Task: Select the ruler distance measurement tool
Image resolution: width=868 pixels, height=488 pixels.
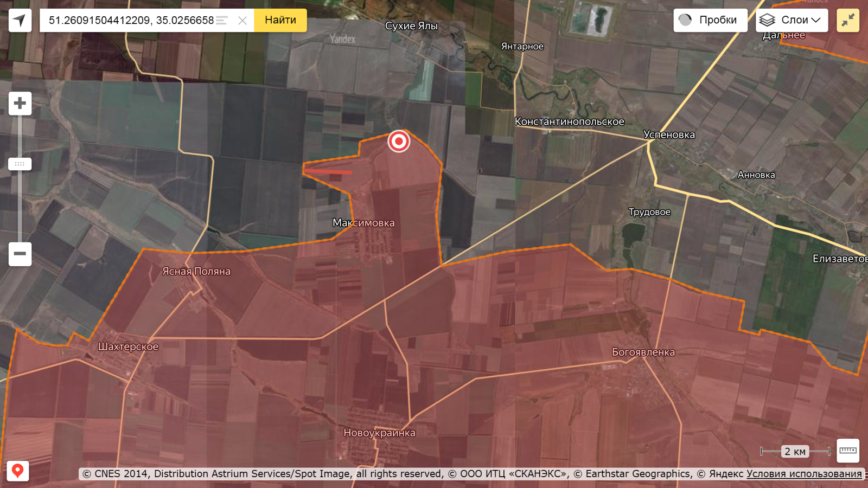Action: [x=847, y=451]
